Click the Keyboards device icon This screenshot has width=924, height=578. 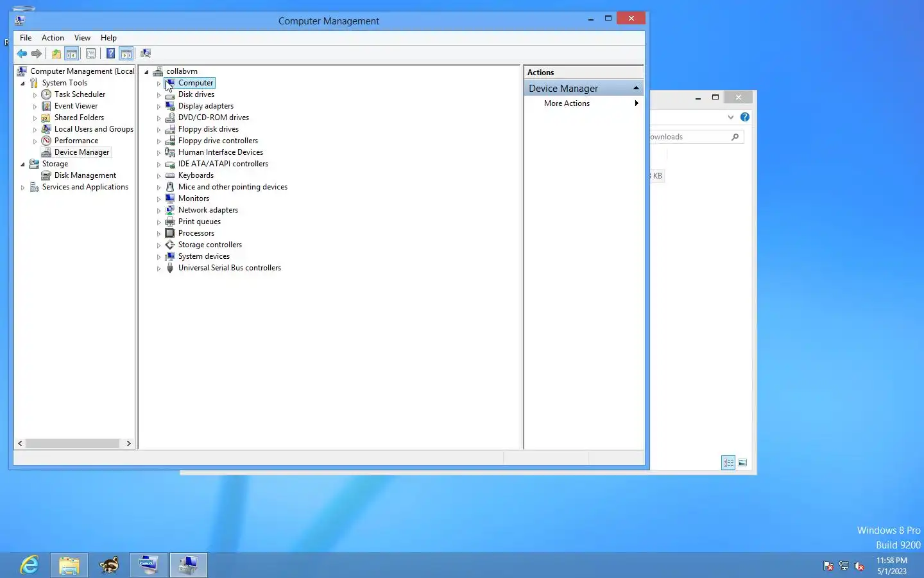coord(170,175)
